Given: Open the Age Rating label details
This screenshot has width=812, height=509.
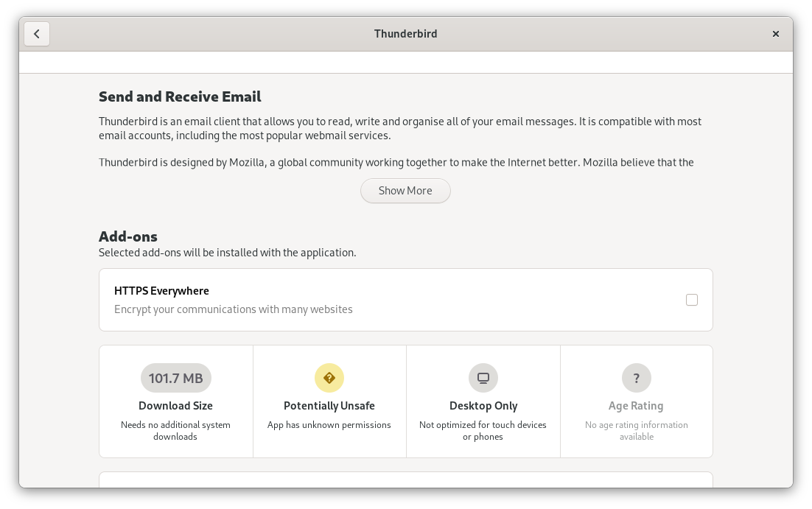Looking at the screenshot, I should 636,406.
